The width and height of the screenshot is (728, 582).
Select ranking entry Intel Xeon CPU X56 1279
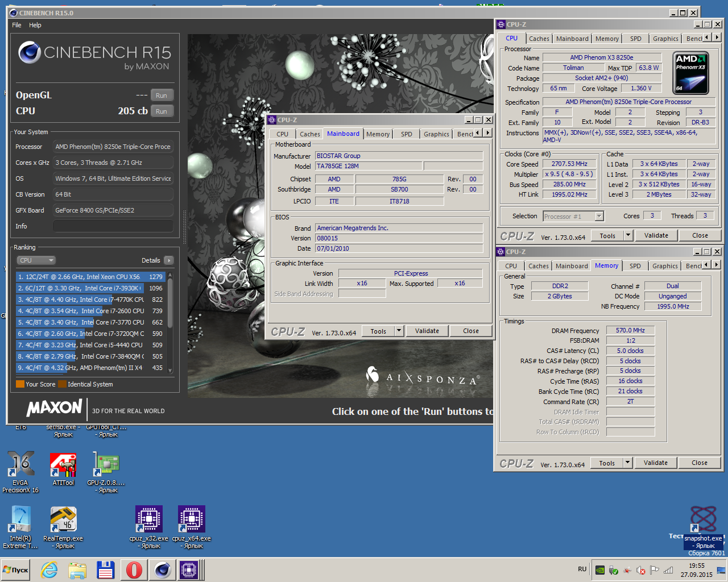tap(90, 277)
